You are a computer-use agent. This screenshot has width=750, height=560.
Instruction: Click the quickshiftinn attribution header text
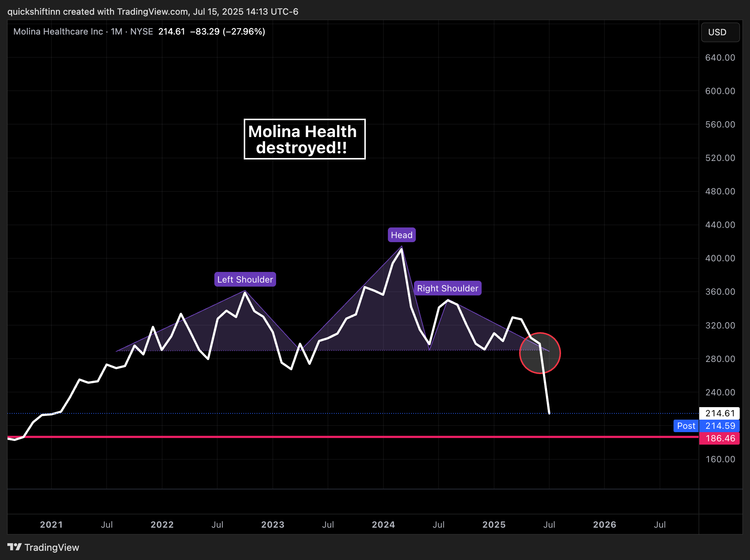[153, 12]
